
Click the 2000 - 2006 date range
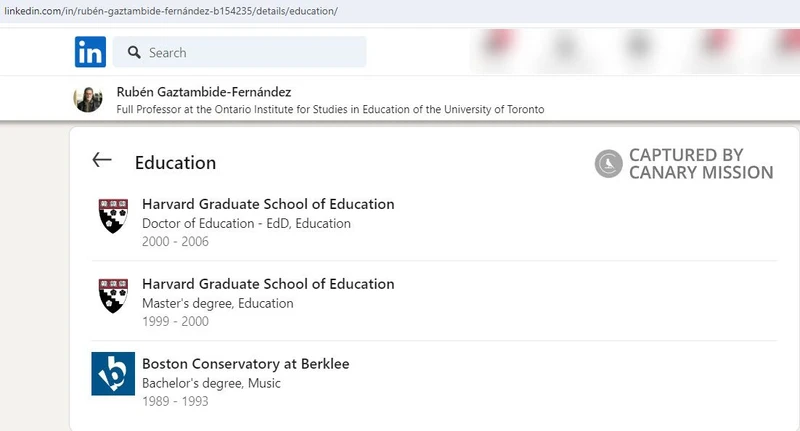coord(175,241)
